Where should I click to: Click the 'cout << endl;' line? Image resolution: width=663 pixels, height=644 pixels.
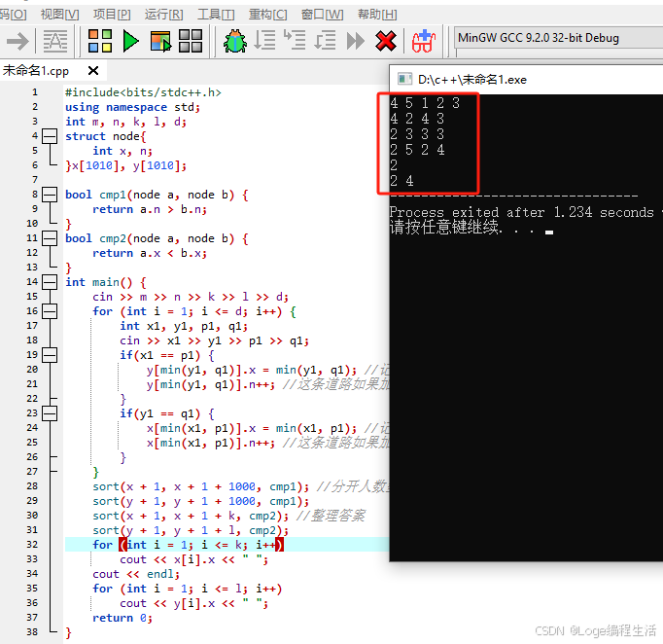(136, 574)
